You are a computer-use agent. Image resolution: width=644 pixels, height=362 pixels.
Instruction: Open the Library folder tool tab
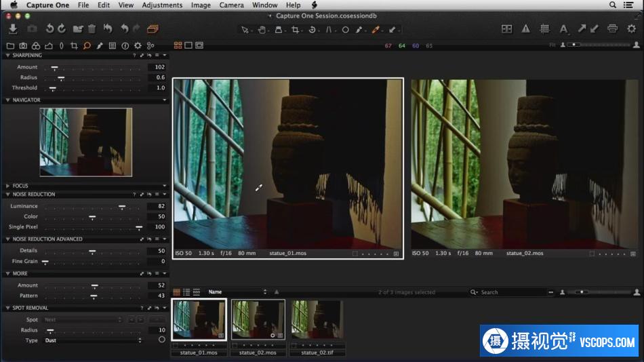(10, 45)
